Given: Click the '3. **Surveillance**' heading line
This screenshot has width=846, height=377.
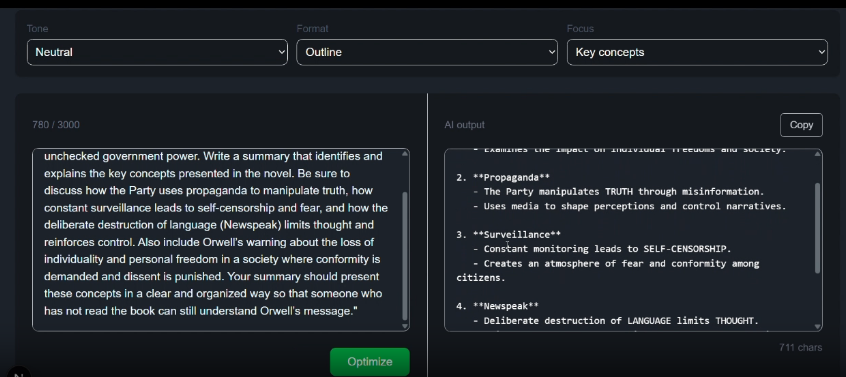Looking at the screenshot, I should point(508,235).
